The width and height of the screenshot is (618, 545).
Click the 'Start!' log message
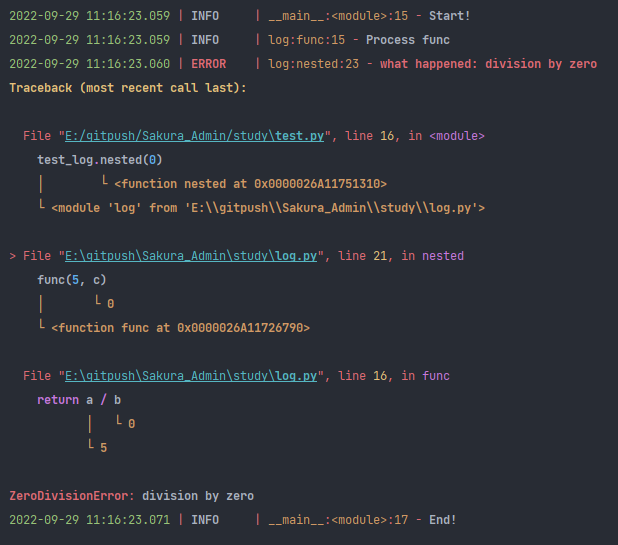[x=449, y=16]
